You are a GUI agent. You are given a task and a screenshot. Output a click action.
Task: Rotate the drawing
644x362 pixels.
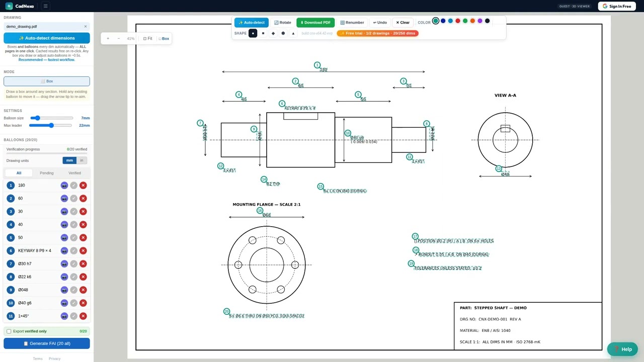[283, 23]
